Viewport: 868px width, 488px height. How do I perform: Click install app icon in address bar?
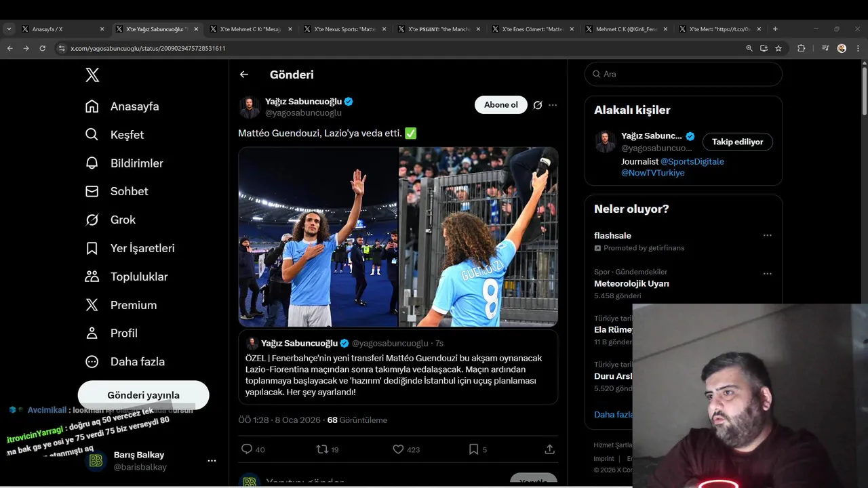coord(764,48)
